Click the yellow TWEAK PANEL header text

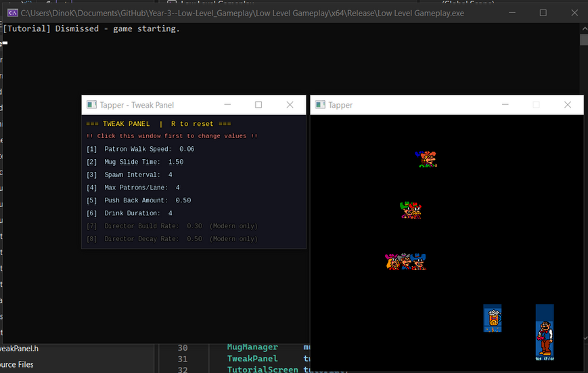point(158,124)
